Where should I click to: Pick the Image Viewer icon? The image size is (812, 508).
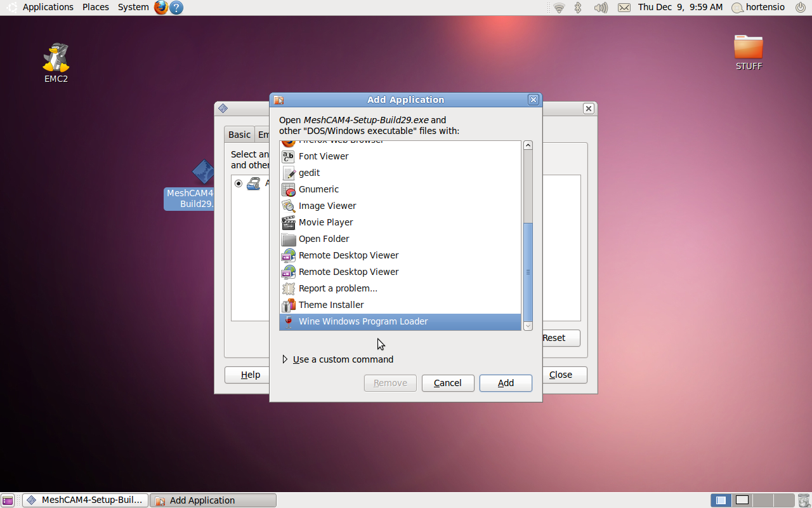289,206
